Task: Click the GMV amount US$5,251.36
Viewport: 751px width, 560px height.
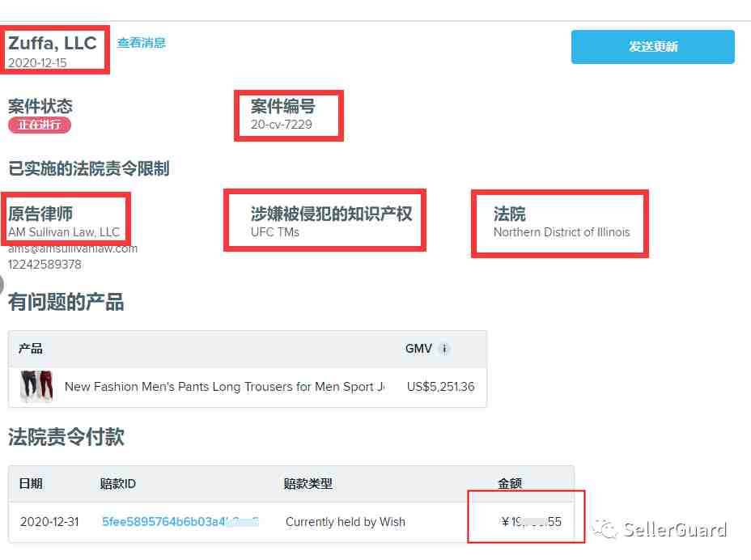Action: (440, 387)
